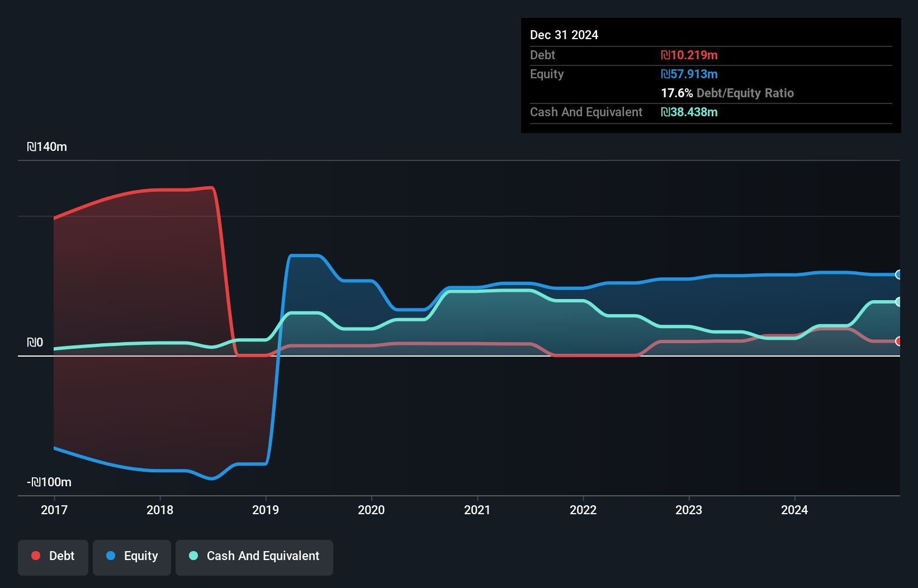Image resolution: width=918 pixels, height=588 pixels.
Task: Click the ₪10.219m debt value in tooltip
Action: [689, 55]
